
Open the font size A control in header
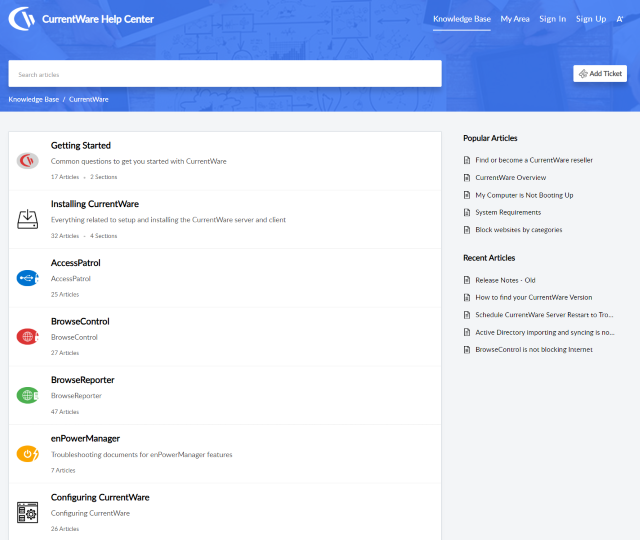(620, 19)
